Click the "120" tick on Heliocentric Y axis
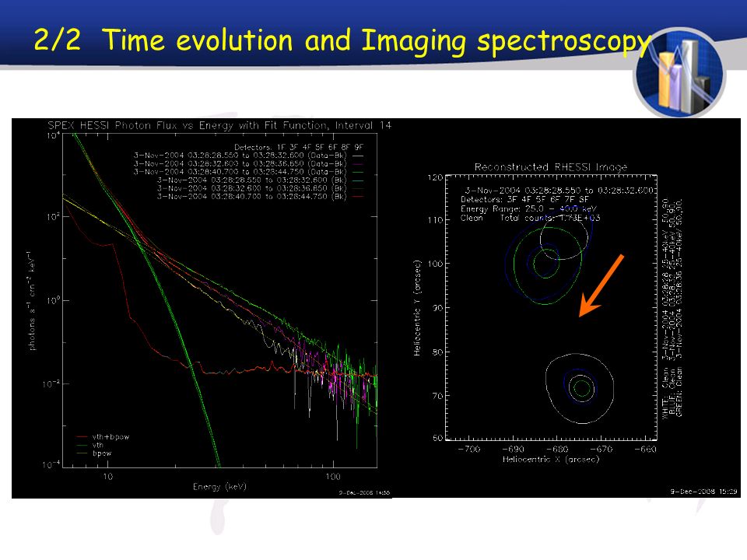Screen dimensions: 747x560 435,177
